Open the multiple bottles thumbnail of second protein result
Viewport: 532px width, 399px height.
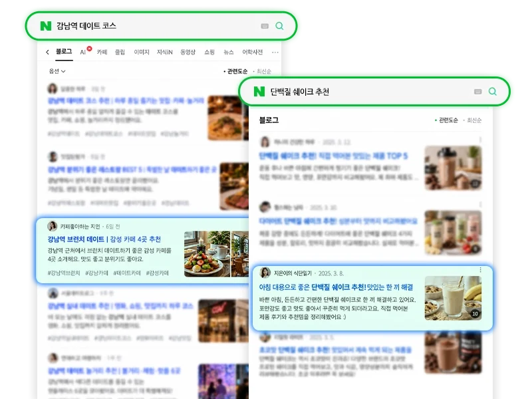(x=453, y=233)
